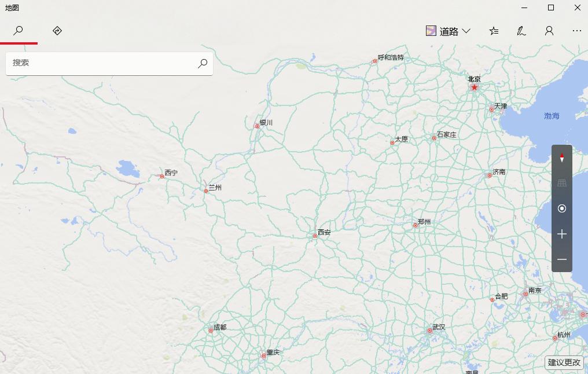The height and width of the screenshot is (374, 588).
Task: Show my location target button
Action: pyautogui.click(x=562, y=208)
